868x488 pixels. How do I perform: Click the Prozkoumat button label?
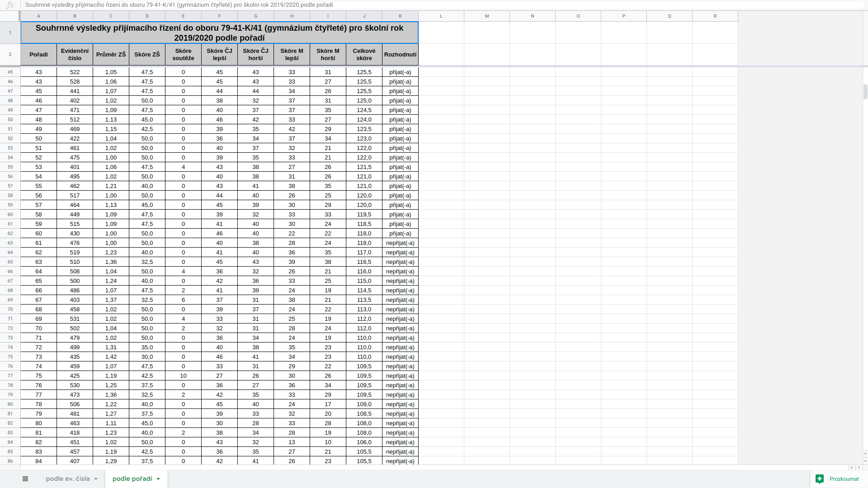pyautogui.click(x=844, y=479)
